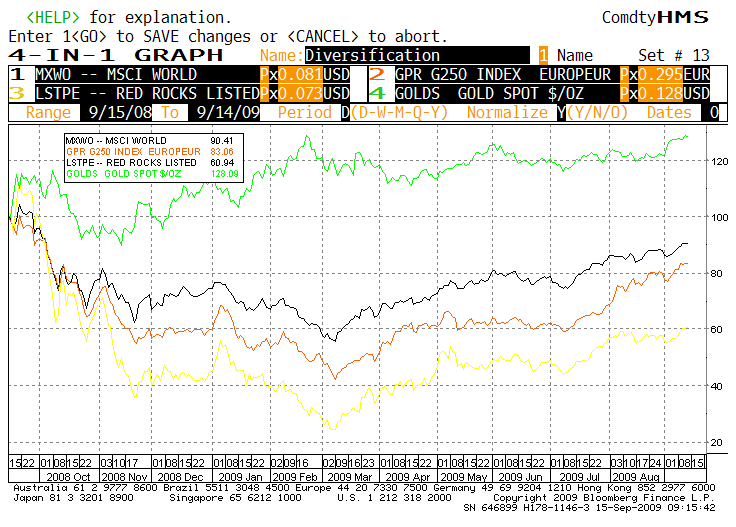Click the orange security number 2 marker
Viewport: 736px width, 527px height.
(377, 74)
